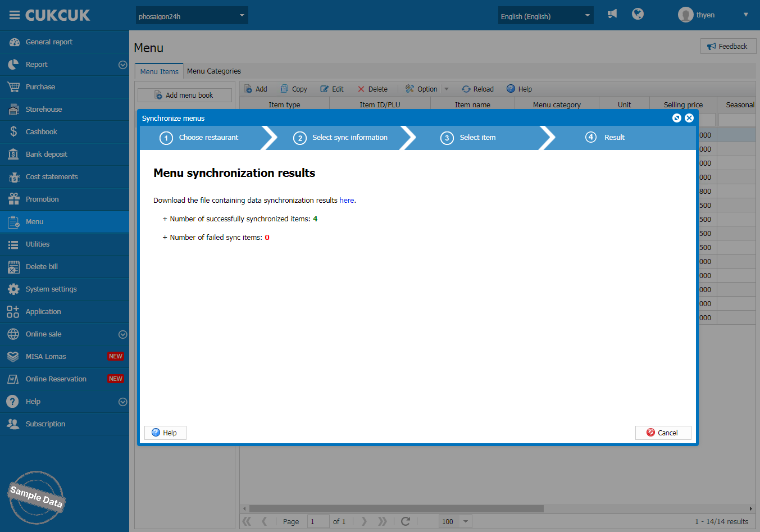Restore the Synchronize menus dialog size
The width and height of the screenshot is (760, 532).
pyautogui.click(x=677, y=118)
